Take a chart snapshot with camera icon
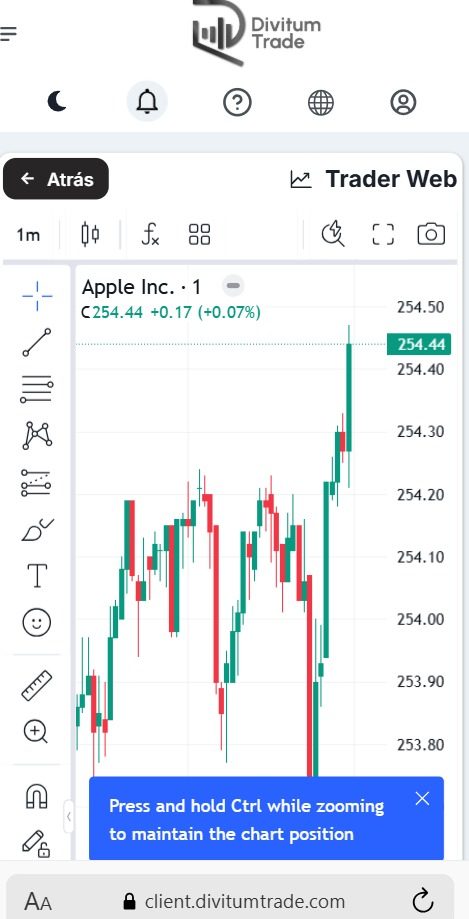This screenshot has width=469, height=919. click(x=431, y=234)
